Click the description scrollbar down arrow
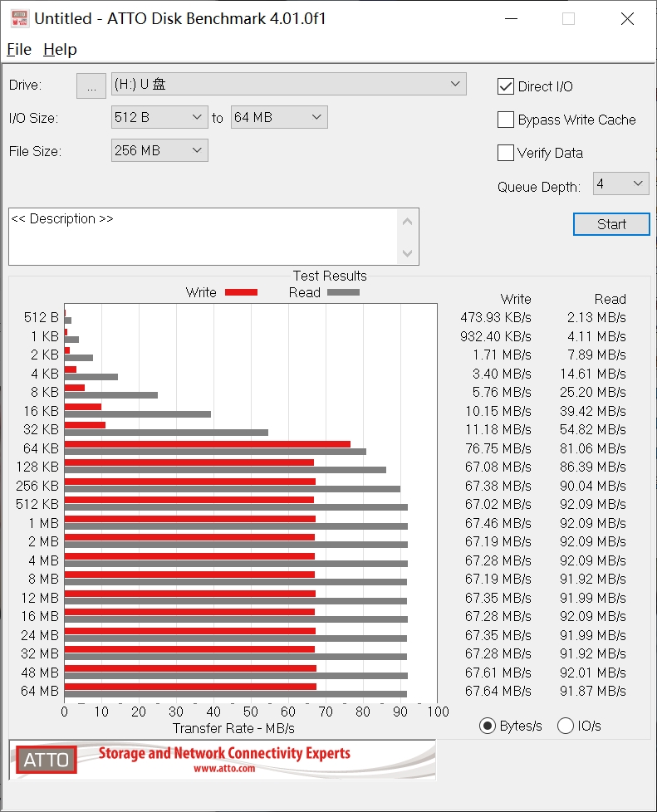657x812 pixels. (407, 253)
